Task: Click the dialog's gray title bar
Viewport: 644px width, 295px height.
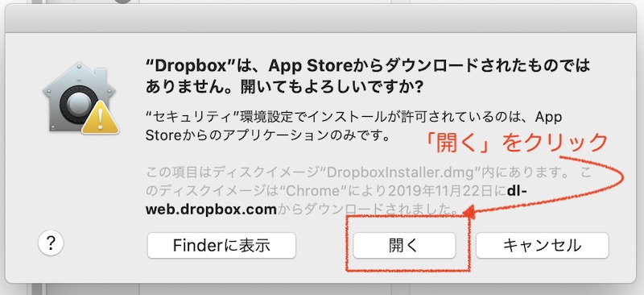Action: 320,18
